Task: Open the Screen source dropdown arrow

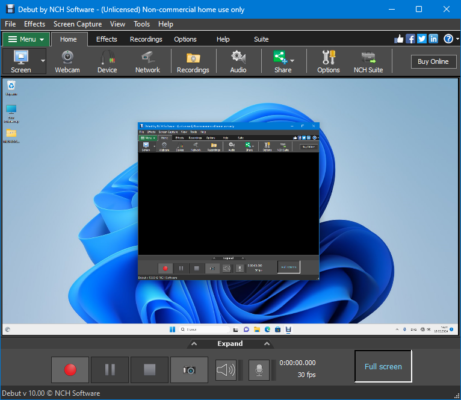Action: point(43,61)
